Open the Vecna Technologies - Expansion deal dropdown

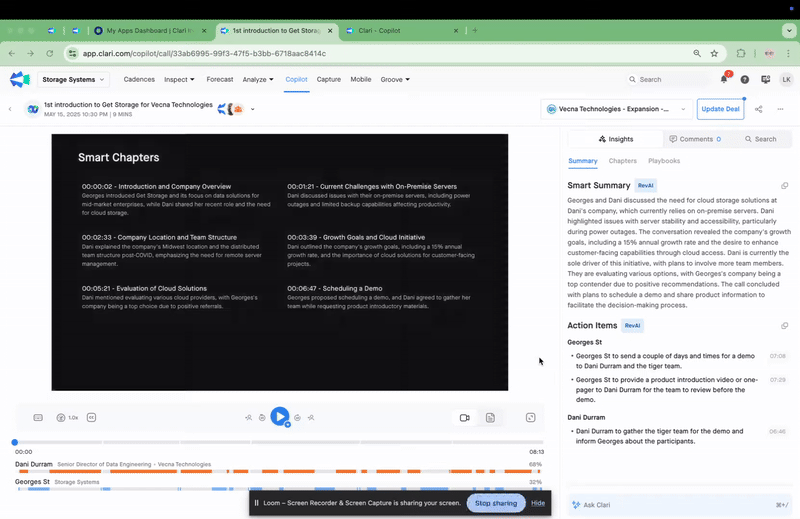click(x=616, y=109)
